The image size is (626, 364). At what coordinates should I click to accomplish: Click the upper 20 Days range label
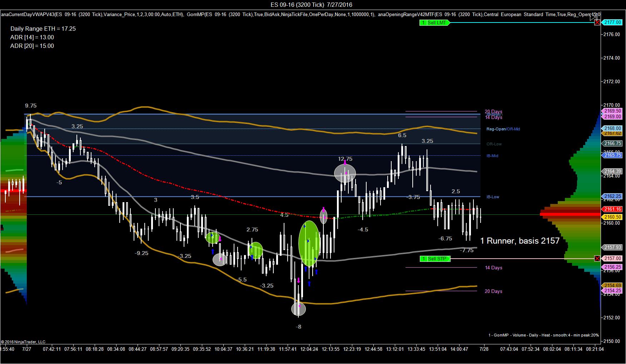pos(493,111)
